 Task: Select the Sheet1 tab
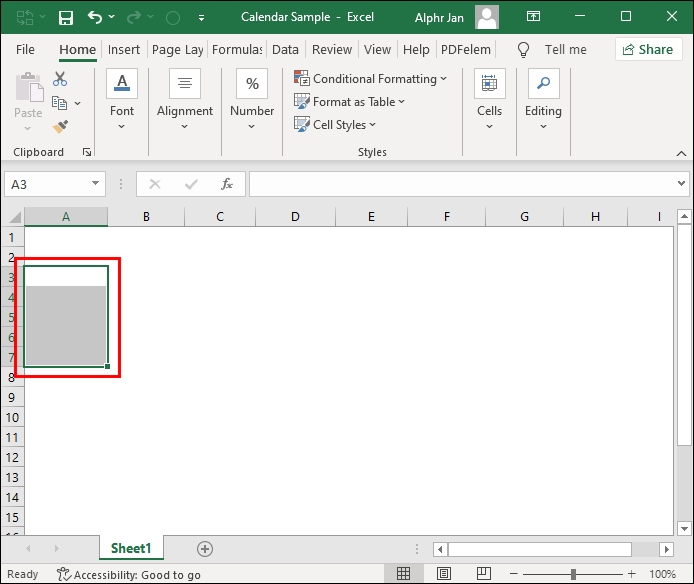click(x=131, y=549)
